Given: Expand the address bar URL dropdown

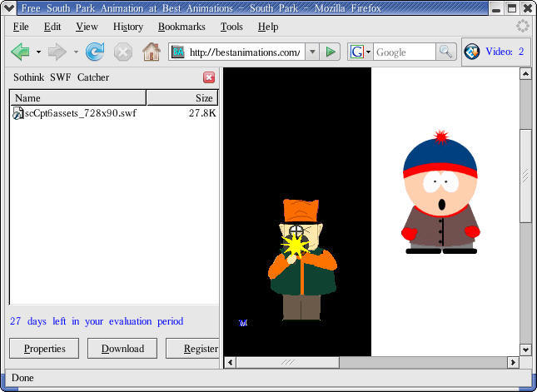Looking at the screenshot, I should click(312, 52).
